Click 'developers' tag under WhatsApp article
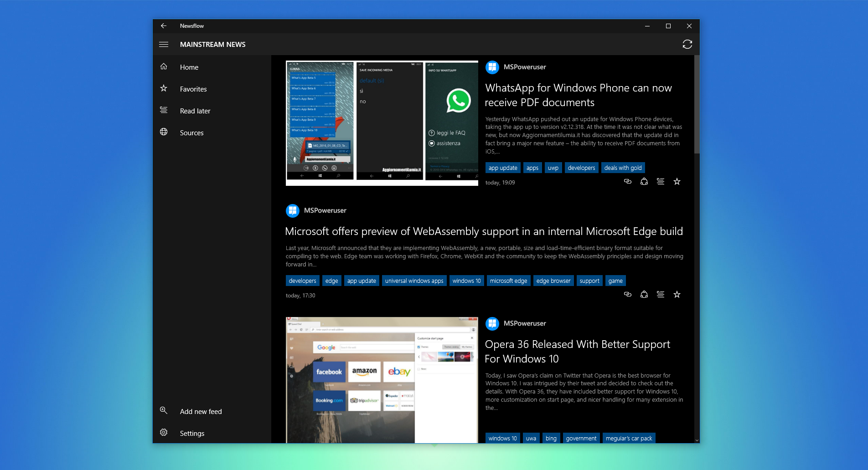Screen dimensions: 868x470 point(581,168)
